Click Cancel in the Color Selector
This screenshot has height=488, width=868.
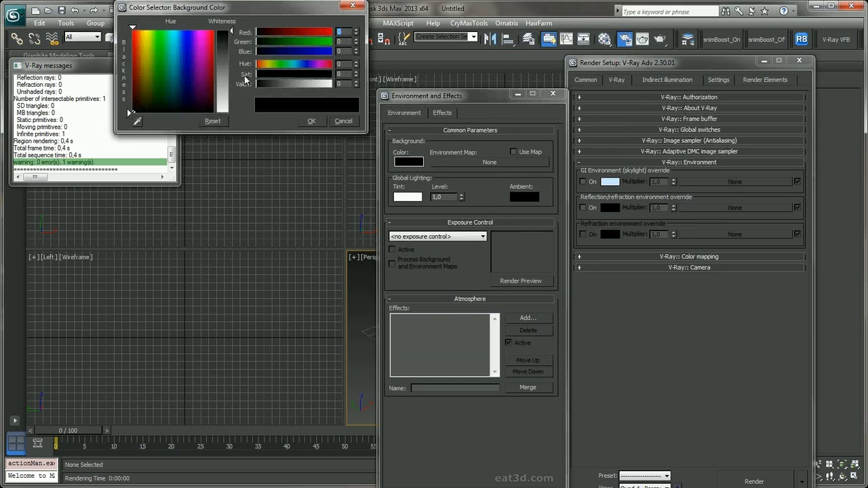(343, 121)
